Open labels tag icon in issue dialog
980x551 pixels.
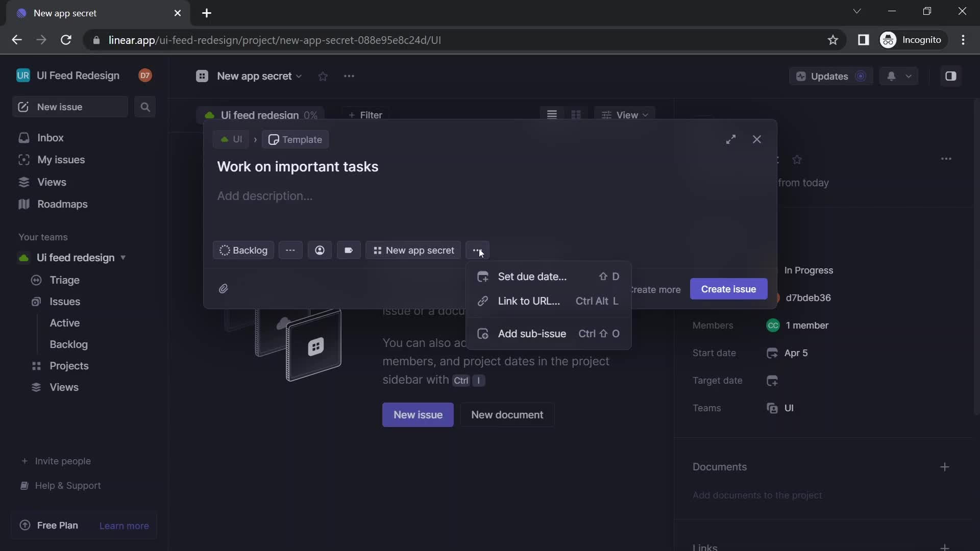pyautogui.click(x=349, y=251)
